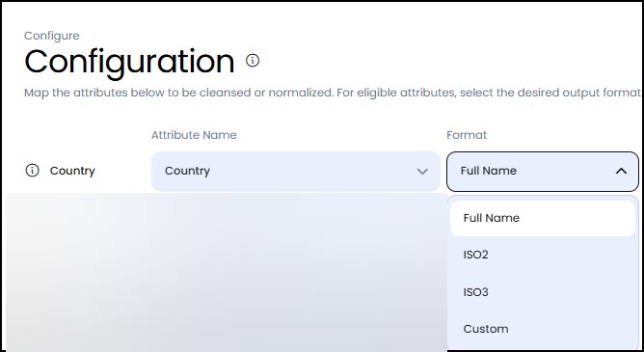Choose ISO3 format option
Screen dimensions: 644x352
pos(543,292)
